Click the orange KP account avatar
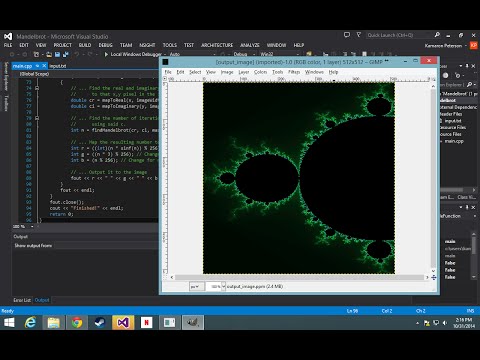This screenshot has width=480, height=360. pyautogui.click(x=474, y=45)
